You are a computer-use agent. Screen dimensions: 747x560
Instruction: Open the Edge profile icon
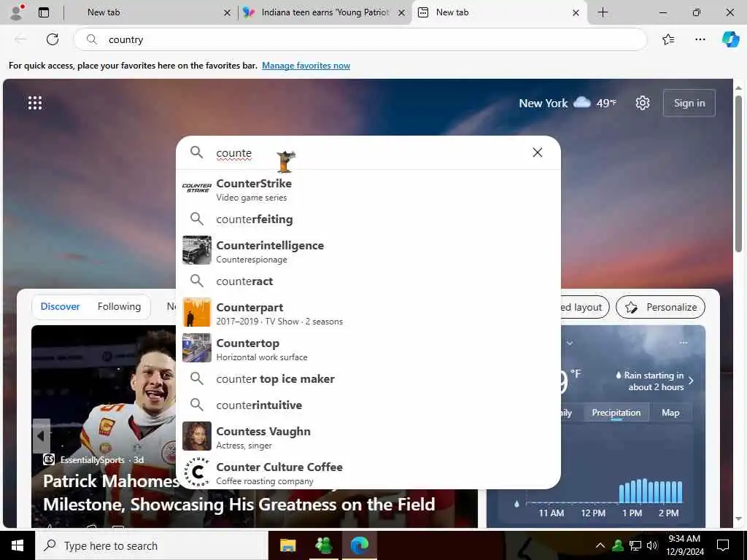click(x=16, y=12)
